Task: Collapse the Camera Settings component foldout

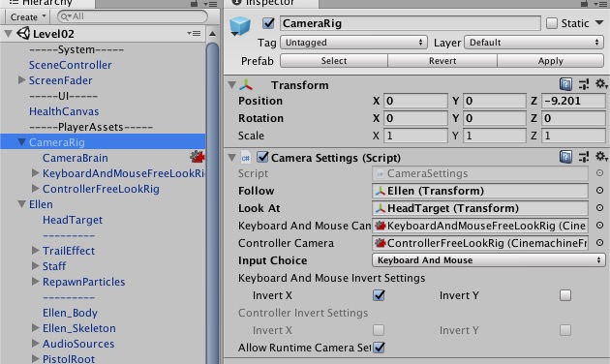Action: (232, 158)
